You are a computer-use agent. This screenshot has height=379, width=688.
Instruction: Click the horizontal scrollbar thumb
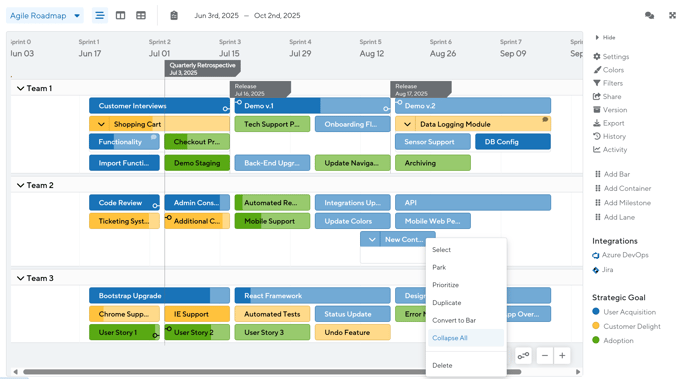click(272, 372)
